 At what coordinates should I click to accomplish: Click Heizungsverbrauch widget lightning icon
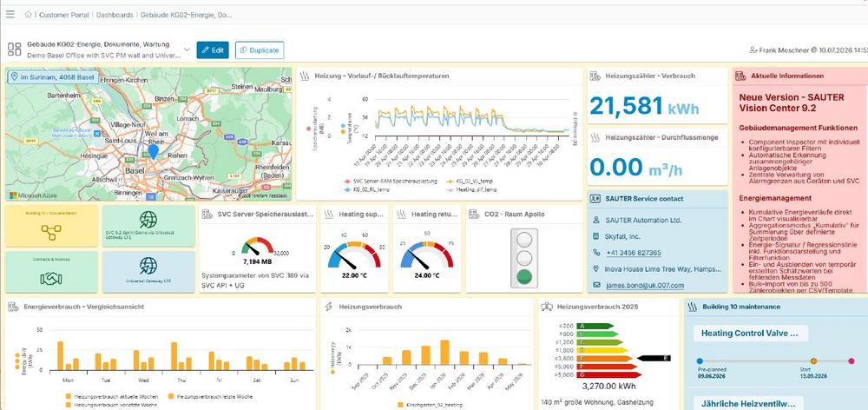tap(329, 307)
